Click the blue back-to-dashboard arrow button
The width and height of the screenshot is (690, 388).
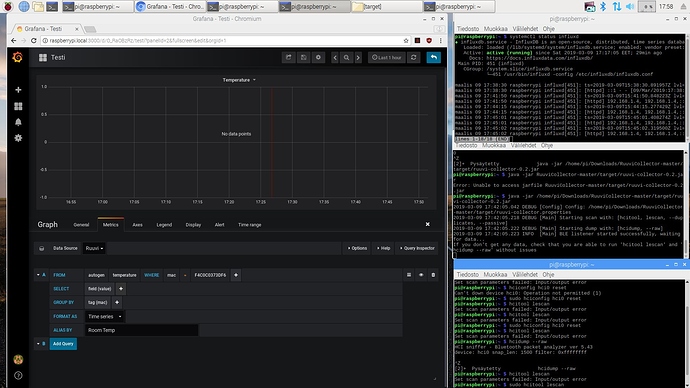pos(433,57)
